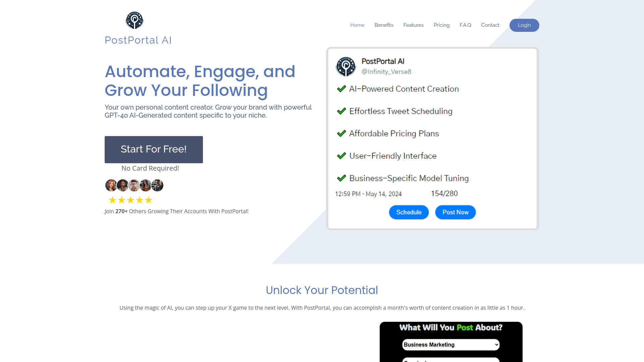The width and height of the screenshot is (644, 362).
Task: Toggle the Schedule button for post
Action: [x=409, y=212]
